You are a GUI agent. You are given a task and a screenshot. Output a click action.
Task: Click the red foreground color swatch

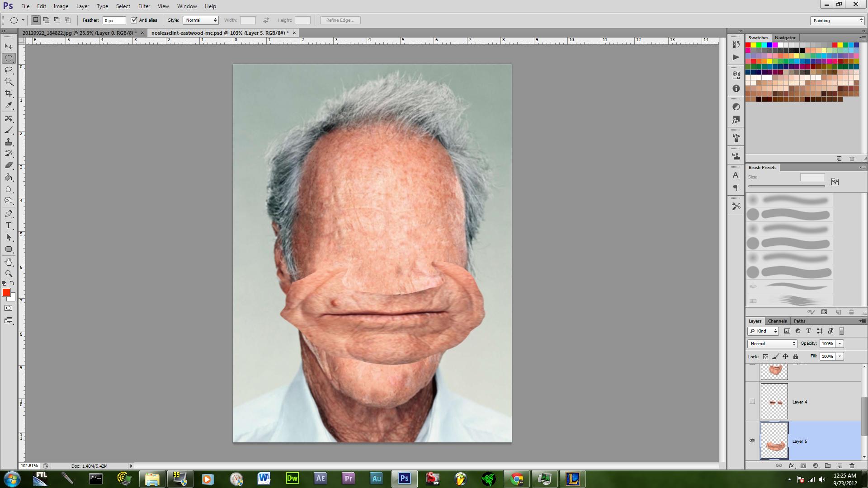point(6,292)
